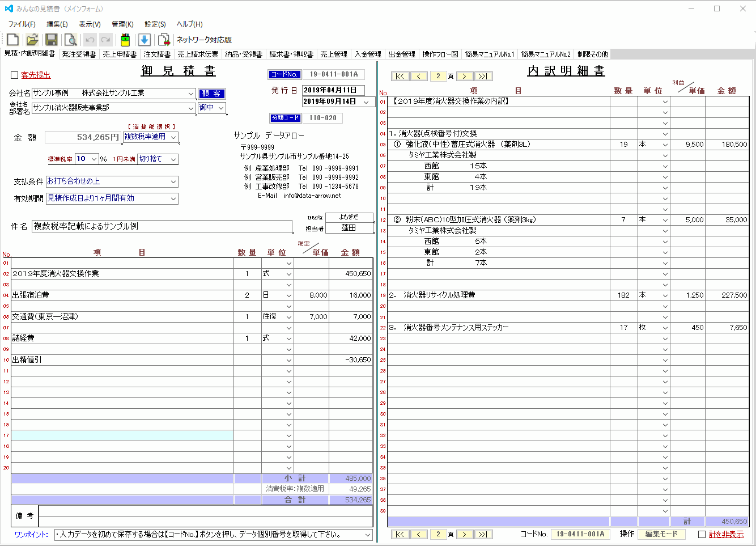Click the 顧客 button
The image size is (756, 546).
(x=212, y=94)
